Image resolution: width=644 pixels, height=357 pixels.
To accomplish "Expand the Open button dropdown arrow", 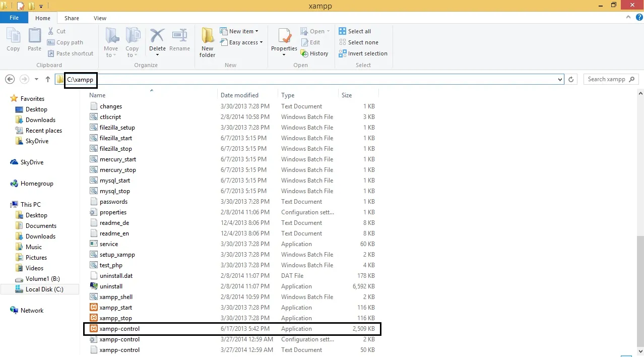I will pyautogui.click(x=328, y=31).
